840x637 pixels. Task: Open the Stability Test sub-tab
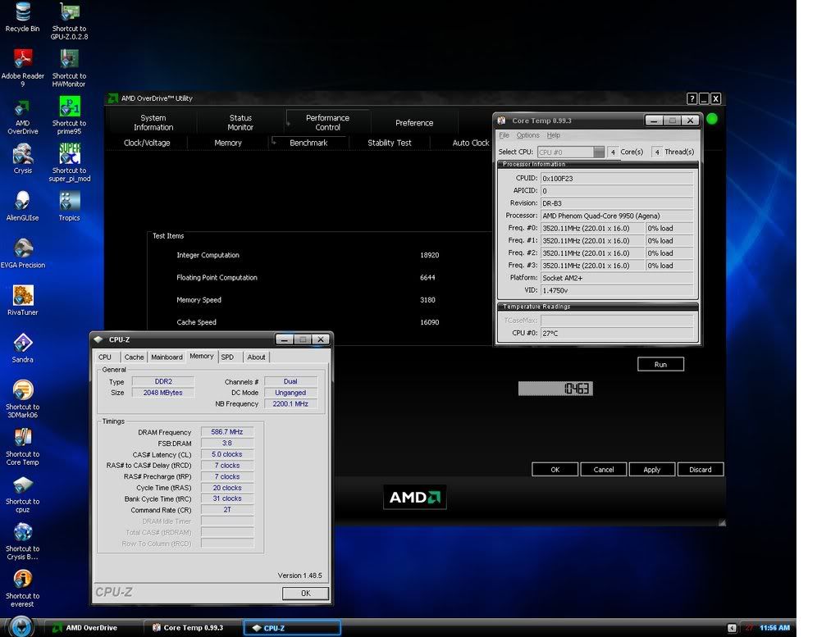click(390, 143)
